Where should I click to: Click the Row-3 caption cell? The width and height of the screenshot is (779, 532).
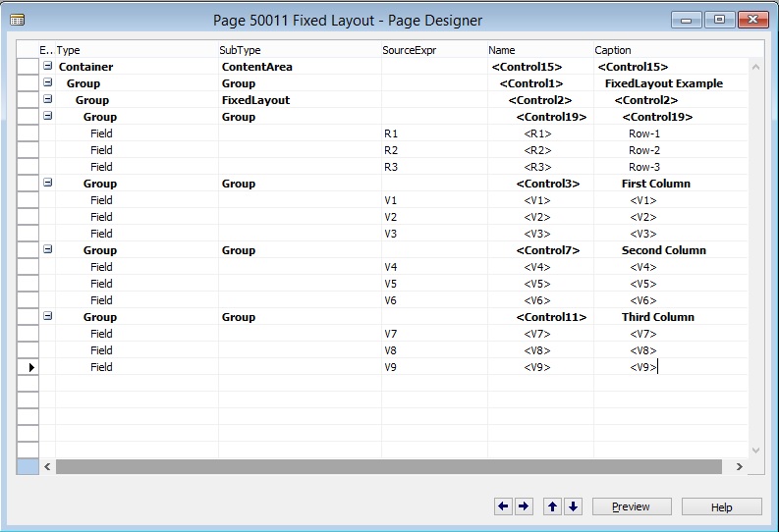671,167
